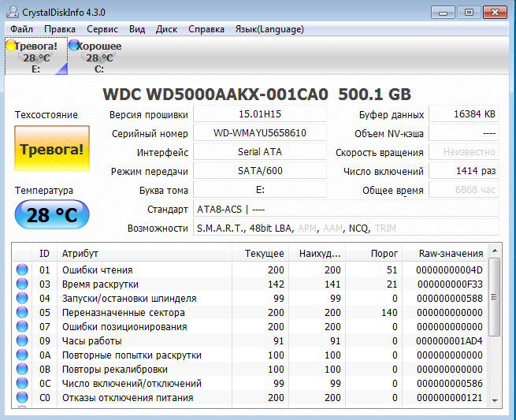This screenshot has height=420, width=516.
Task: Click the serial number field WD-WMAYU5658610
Action: 260,133
